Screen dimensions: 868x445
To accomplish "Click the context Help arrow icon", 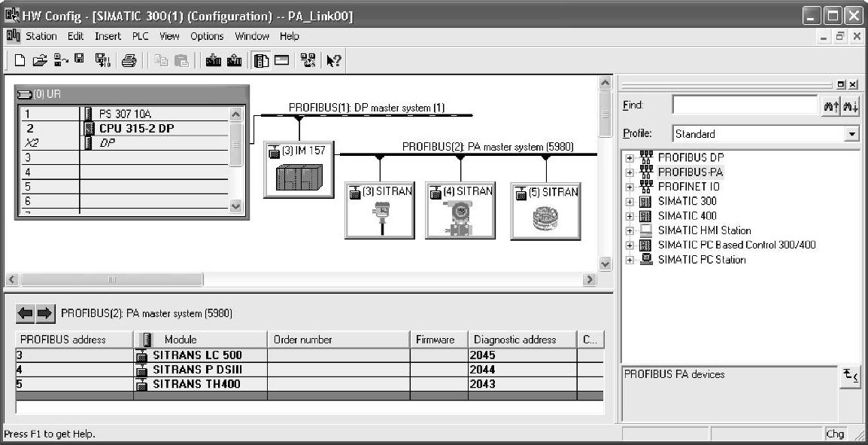I will tap(333, 61).
